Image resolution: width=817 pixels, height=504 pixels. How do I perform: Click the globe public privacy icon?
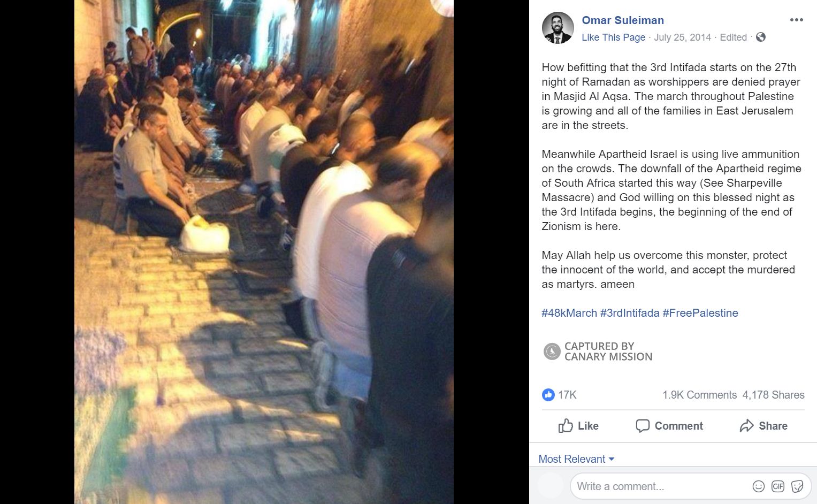[x=761, y=37]
